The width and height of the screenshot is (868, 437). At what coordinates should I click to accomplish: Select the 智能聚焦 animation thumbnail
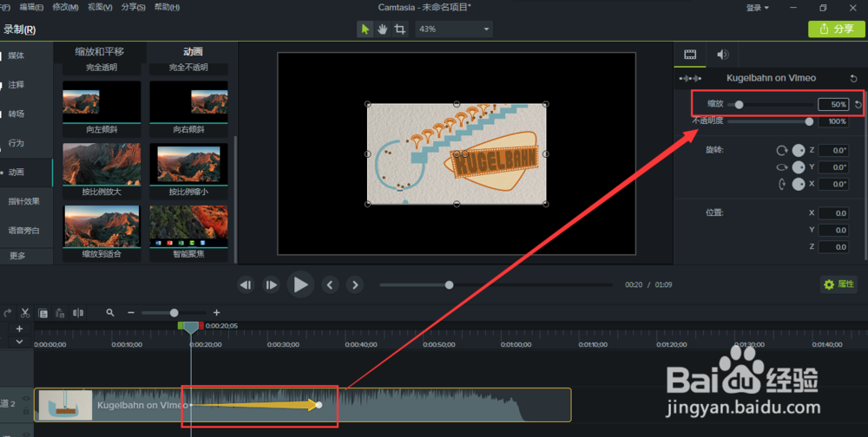click(x=188, y=226)
